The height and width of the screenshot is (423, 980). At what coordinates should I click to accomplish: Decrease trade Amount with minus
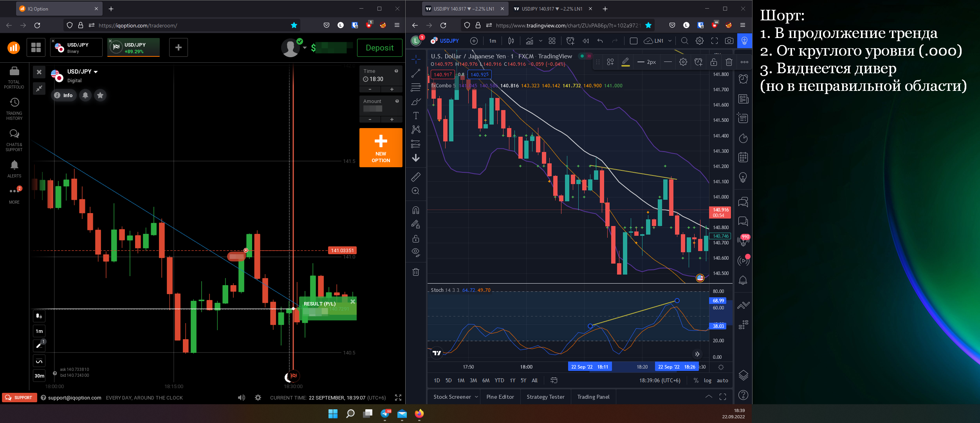tap(370, 119)
